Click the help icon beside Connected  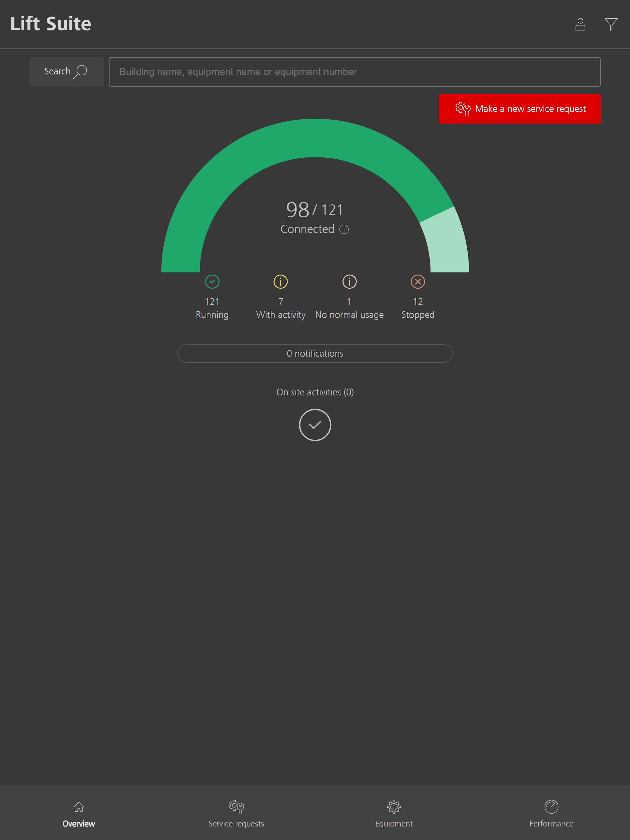[344, 229]
